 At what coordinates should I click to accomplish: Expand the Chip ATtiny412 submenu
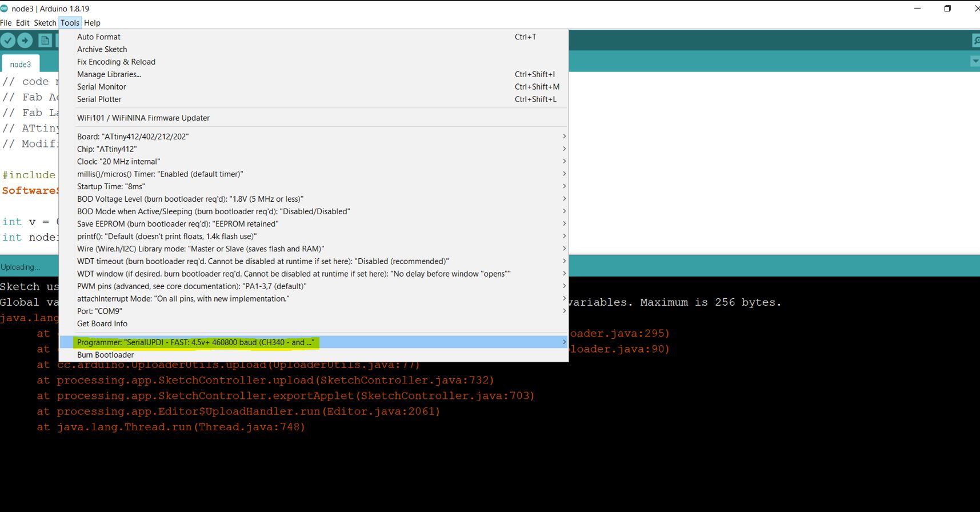[314, 149]
